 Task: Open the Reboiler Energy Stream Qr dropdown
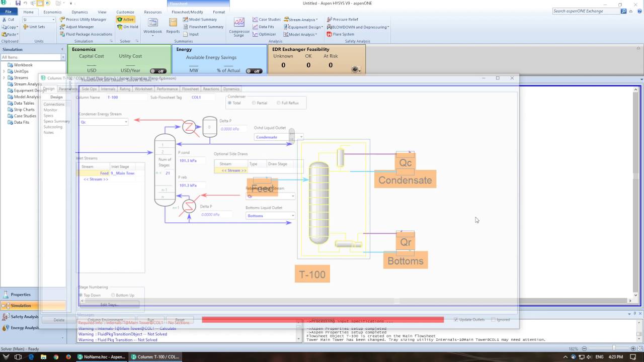point(292,197)
